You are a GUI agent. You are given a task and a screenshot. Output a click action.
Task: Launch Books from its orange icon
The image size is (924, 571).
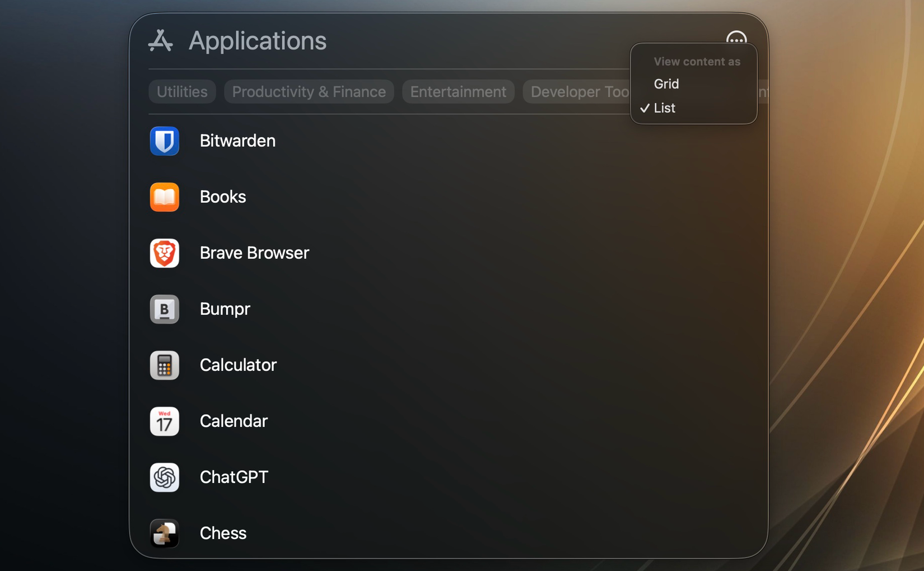pos(164,197)
